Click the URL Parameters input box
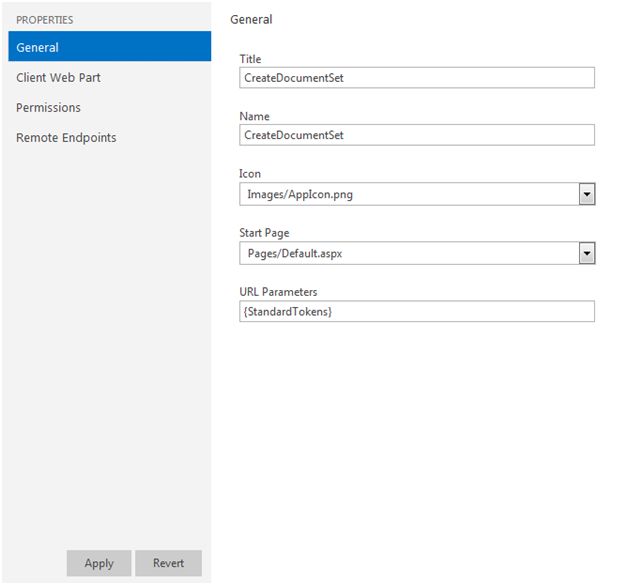 [417, 312]
